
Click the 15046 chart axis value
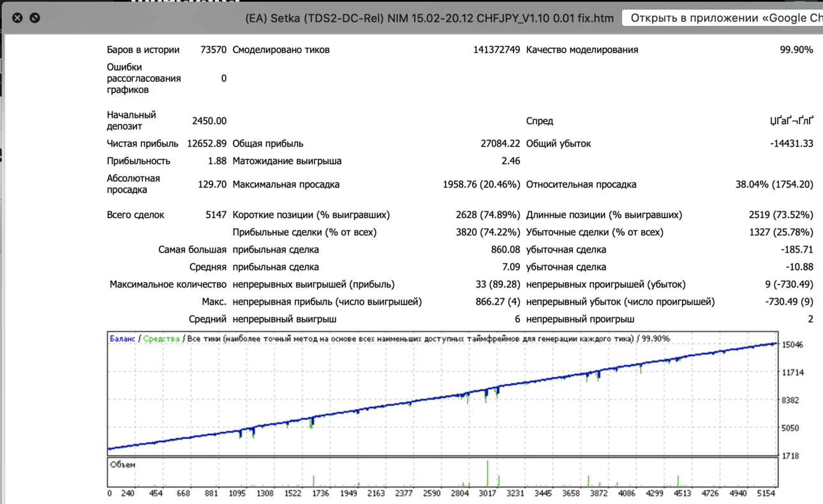792,345
